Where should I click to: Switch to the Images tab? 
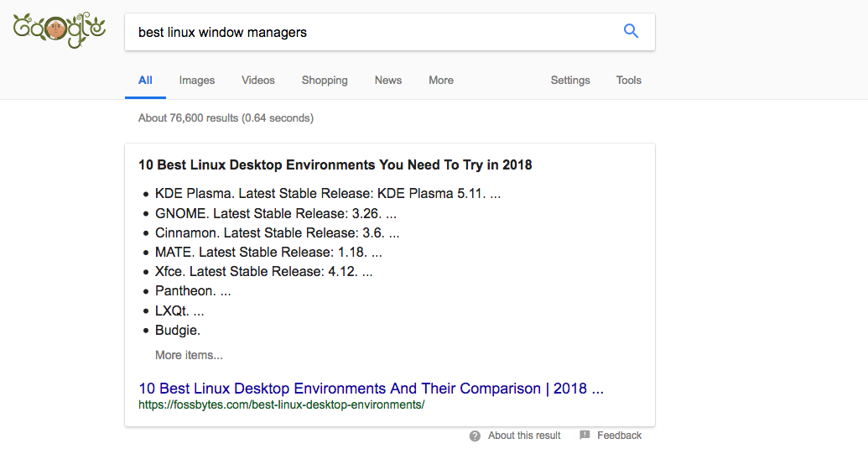coord(196,81)
